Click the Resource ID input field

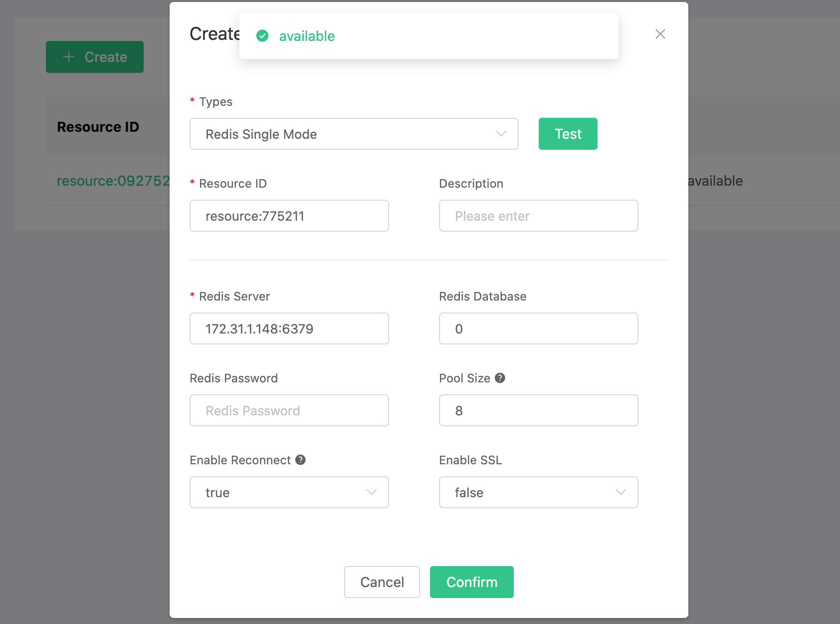tap(289, 216)
